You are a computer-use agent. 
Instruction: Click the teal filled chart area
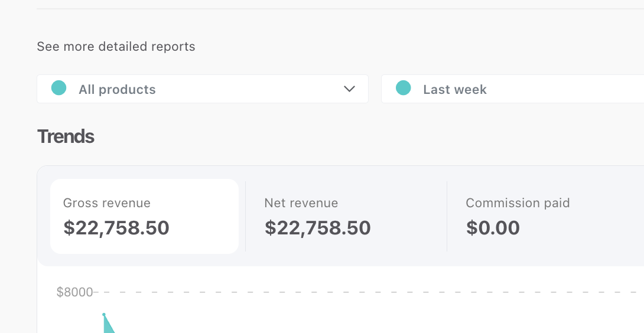[108, 328]
